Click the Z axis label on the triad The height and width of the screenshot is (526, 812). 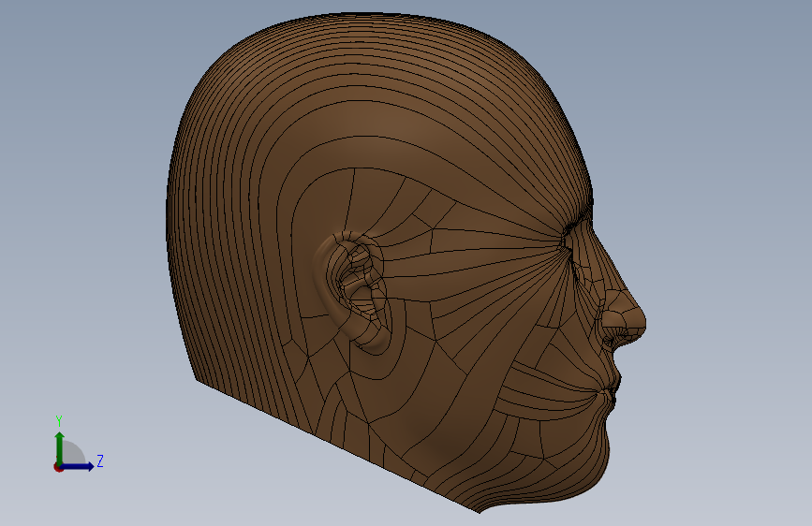tap(100, 460)
